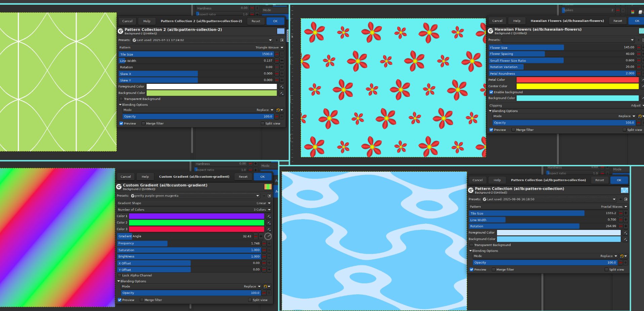Save current settings as preset in Pattern Collection
The width and height of the screenshot is (644, 311).
[x=620, y=199]
